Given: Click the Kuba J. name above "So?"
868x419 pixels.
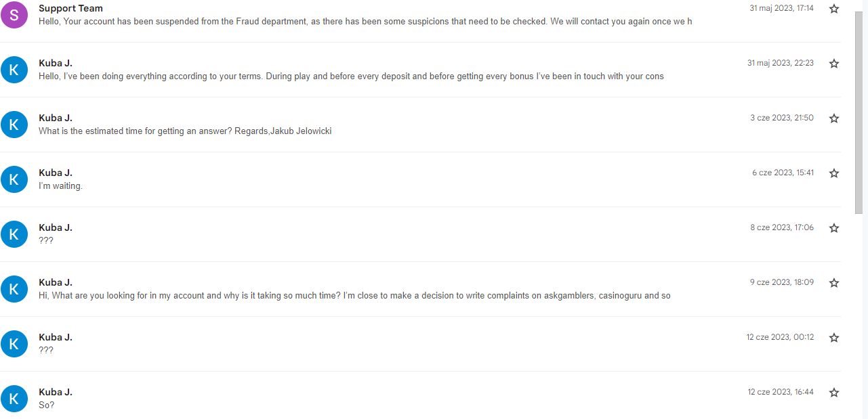Looking at the screenshot, I should click(56, 392).
